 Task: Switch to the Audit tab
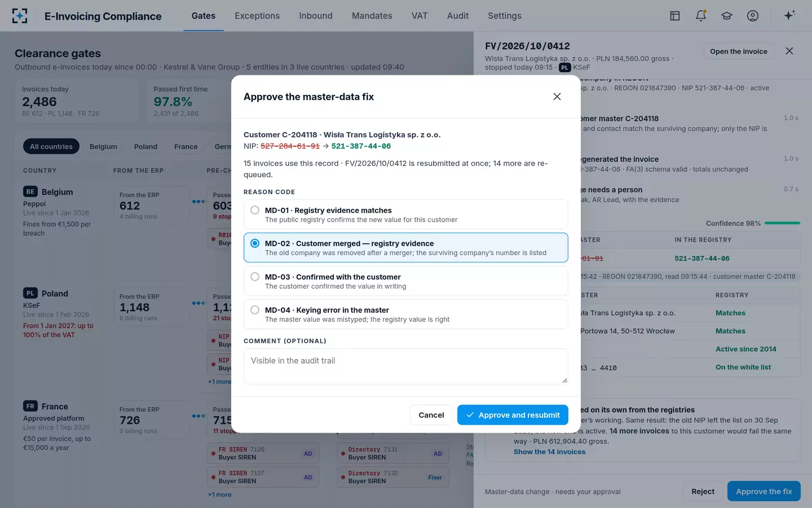(458, 16)
